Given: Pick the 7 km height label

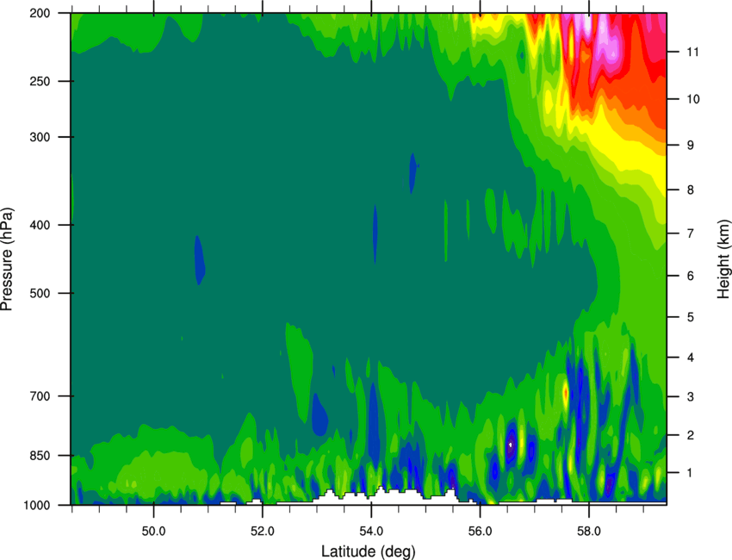Looking at the screenshot, I should pyautogui.click(x=691, y=233).
